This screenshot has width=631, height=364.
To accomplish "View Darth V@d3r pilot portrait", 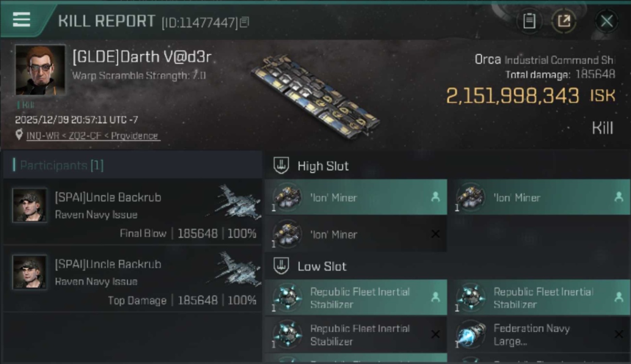I will click(x=40, y=70).
